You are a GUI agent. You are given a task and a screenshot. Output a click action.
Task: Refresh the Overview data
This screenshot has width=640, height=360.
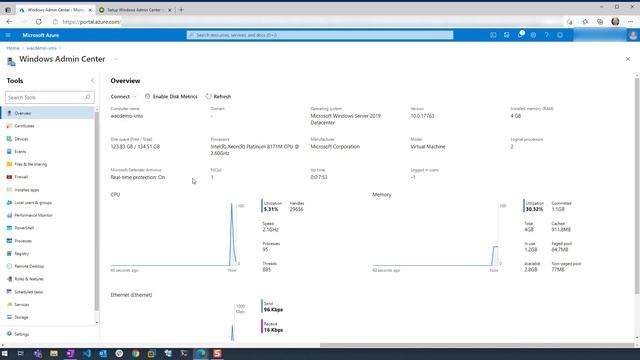point(218,97)
